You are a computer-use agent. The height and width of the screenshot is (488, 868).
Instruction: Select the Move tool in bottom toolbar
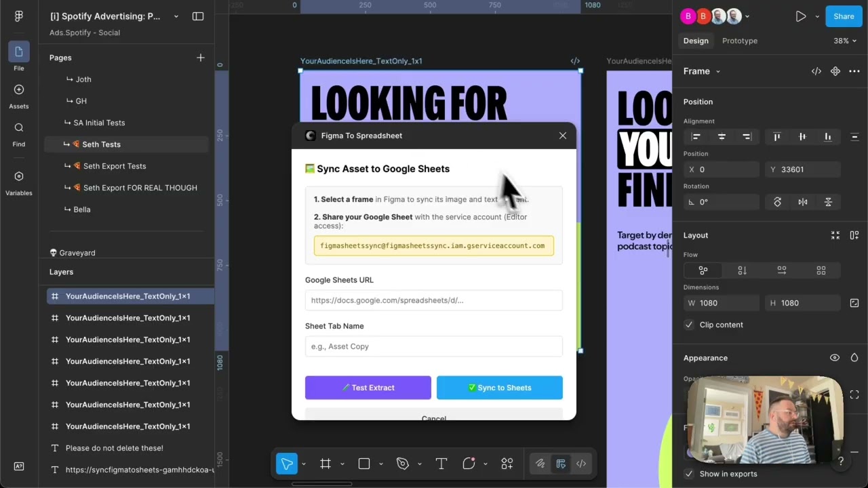(287, 464)
